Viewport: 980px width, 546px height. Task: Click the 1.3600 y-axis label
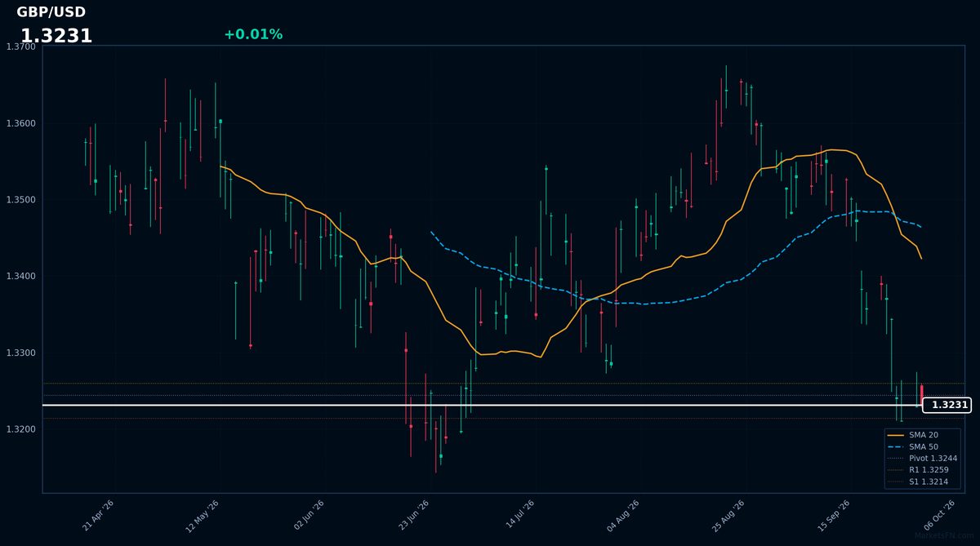tap(21, 123)
